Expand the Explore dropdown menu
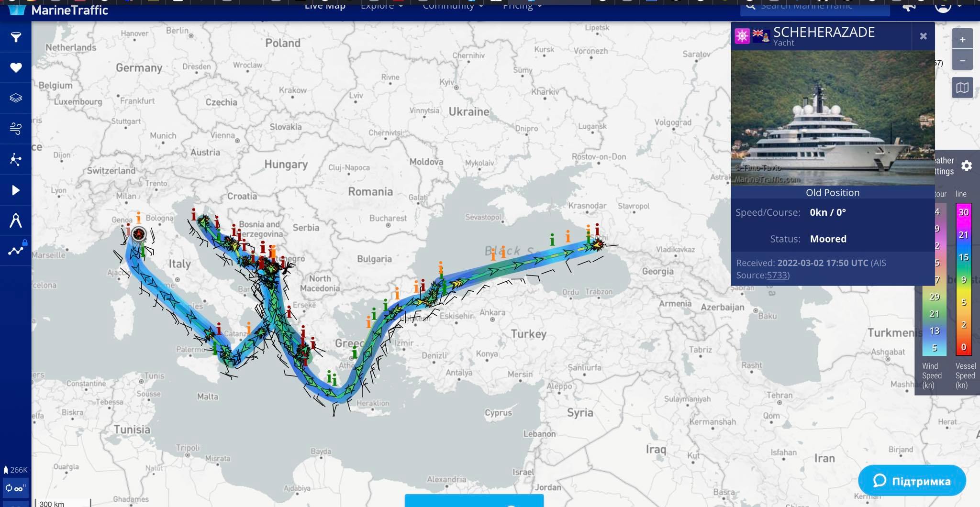980x507 pixels. (381, 6)
